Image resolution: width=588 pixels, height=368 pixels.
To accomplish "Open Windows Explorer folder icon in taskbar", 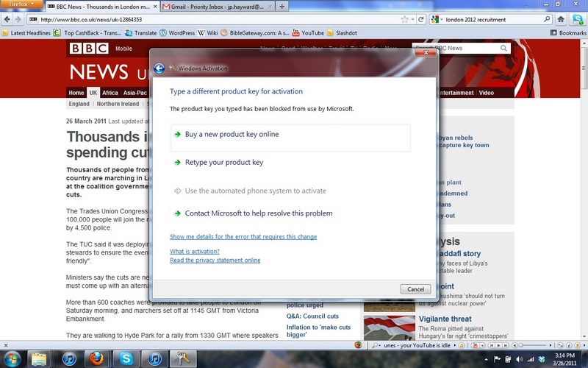I will tap(40, 358).
